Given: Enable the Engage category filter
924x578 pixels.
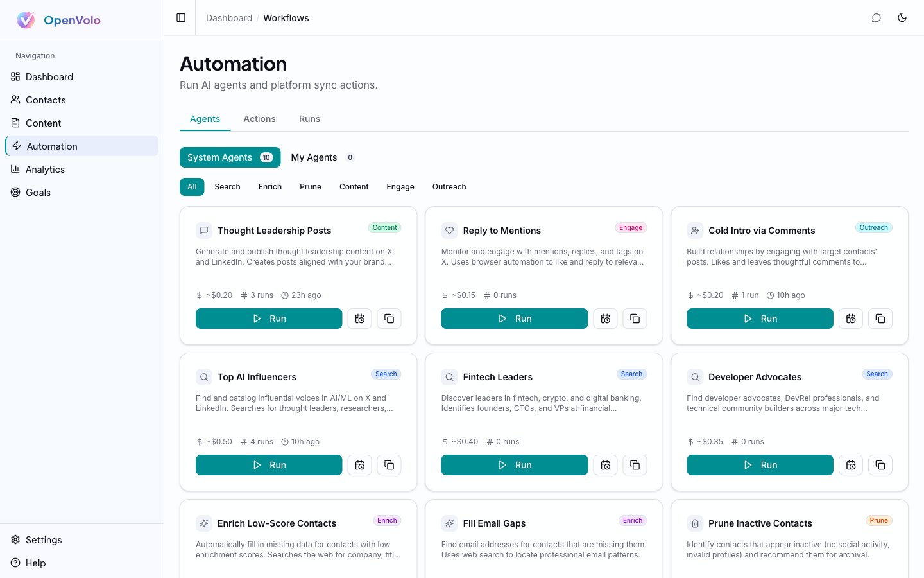Looking at the screenshot, I should [400, 187].
